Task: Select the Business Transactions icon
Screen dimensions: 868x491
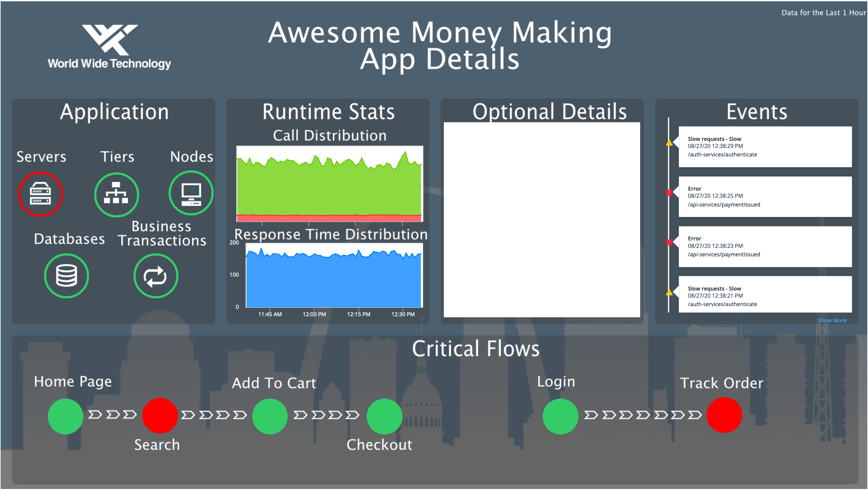Action: coord(155,275)
